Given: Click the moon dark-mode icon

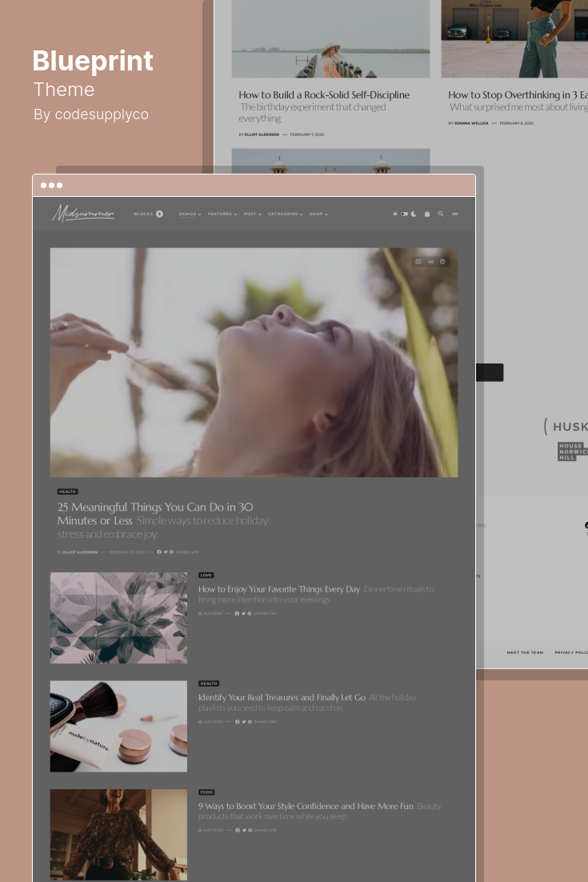Looking at the screenshot, I should (x=414, y=214).
